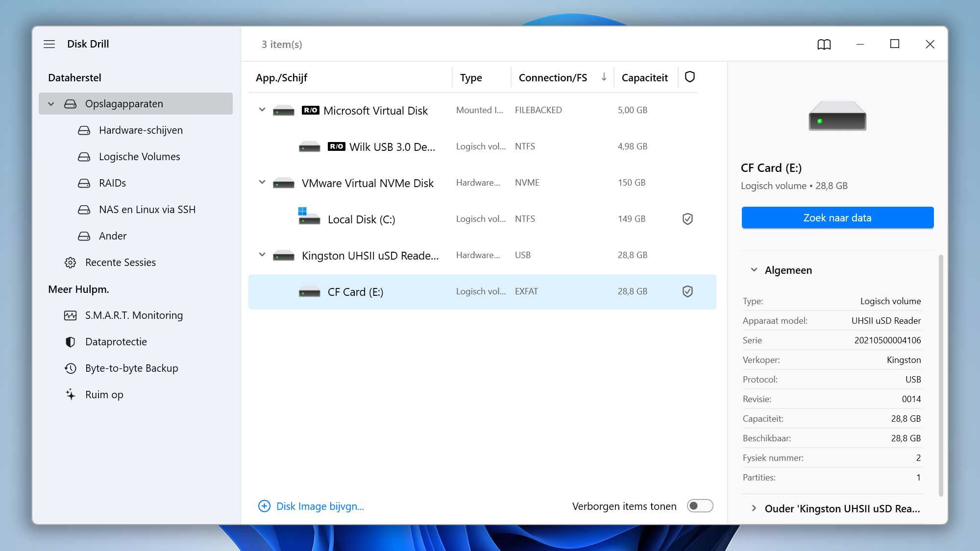Open RAIDs in the sidebar
This screenshot has height=551, width=980.
[x=136, y=183]
